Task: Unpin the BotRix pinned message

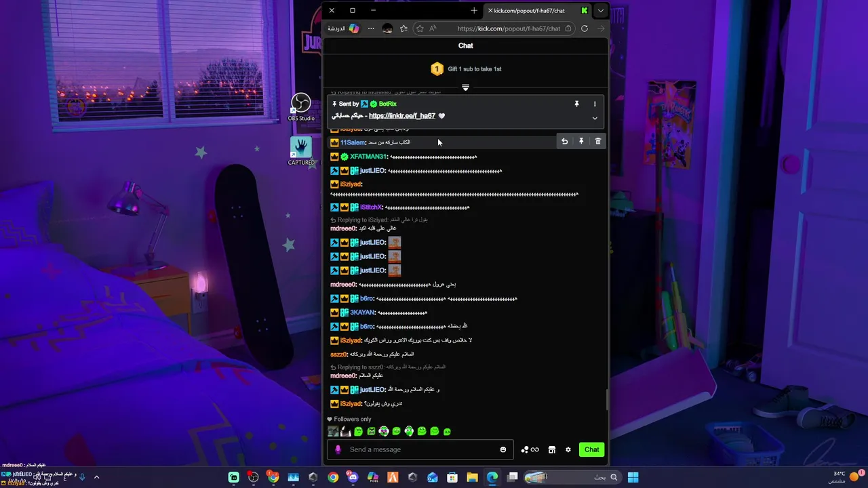Action: (576, 104)
